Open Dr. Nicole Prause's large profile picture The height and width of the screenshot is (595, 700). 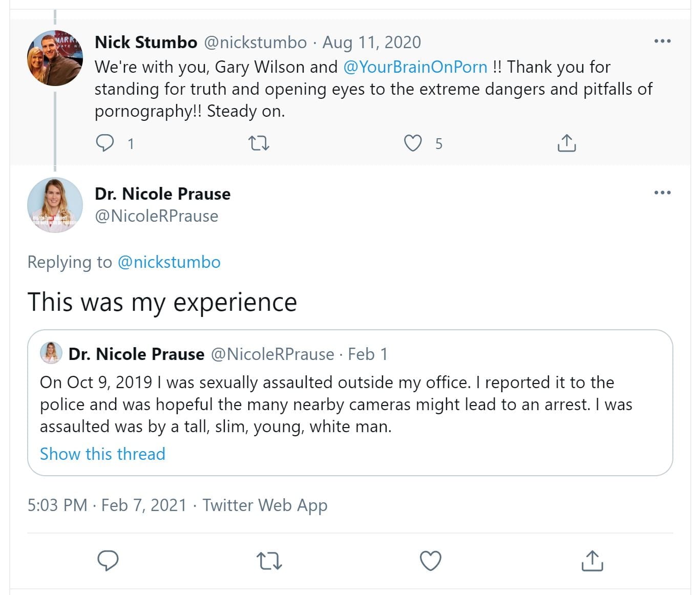(x=55, y=205)
